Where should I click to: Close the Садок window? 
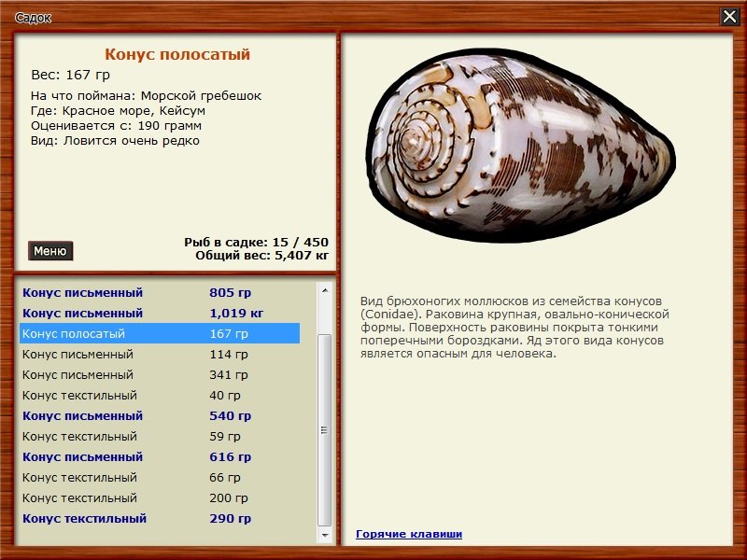(729, 17)
